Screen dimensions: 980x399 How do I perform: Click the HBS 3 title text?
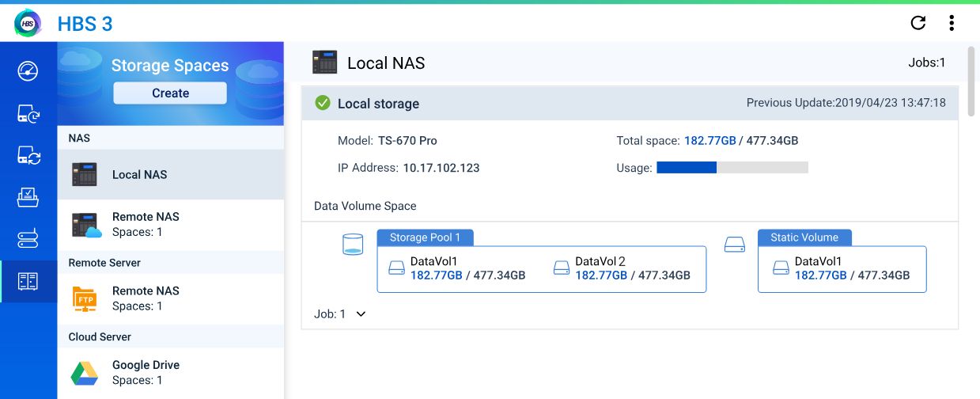coord(85,24)
